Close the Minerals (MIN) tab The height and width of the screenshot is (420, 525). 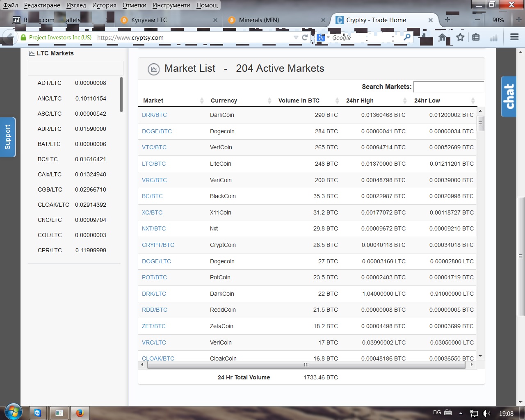323,20
